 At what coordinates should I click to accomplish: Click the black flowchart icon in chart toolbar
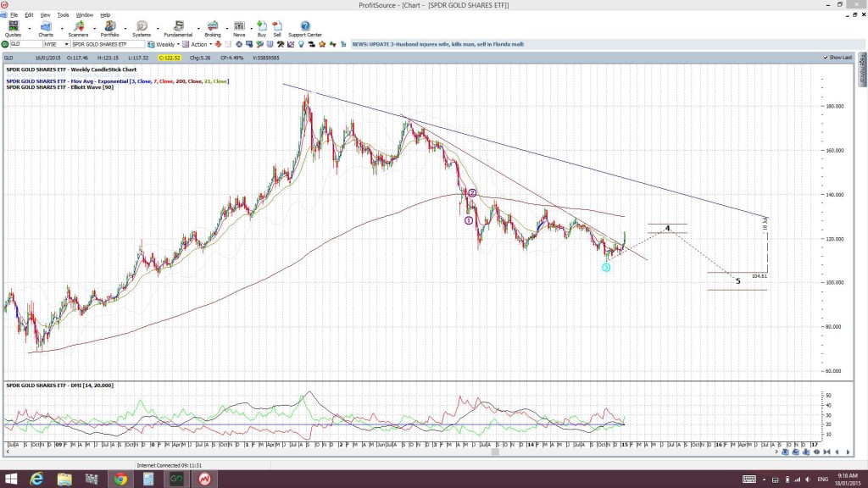pyautogui.click(x=312, y=44)
